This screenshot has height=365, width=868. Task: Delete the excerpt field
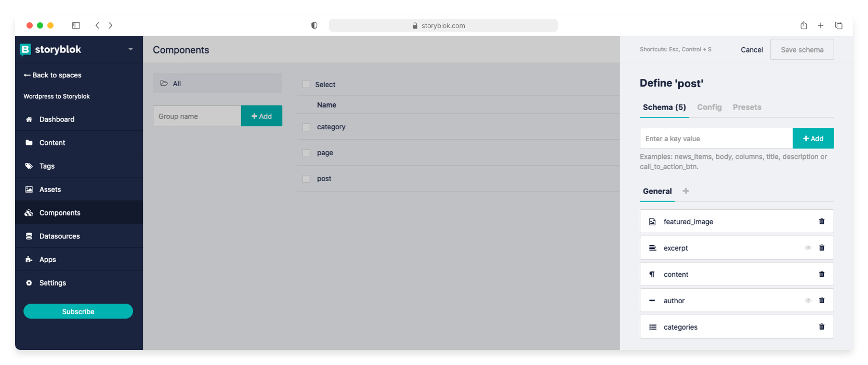(822, 248)
